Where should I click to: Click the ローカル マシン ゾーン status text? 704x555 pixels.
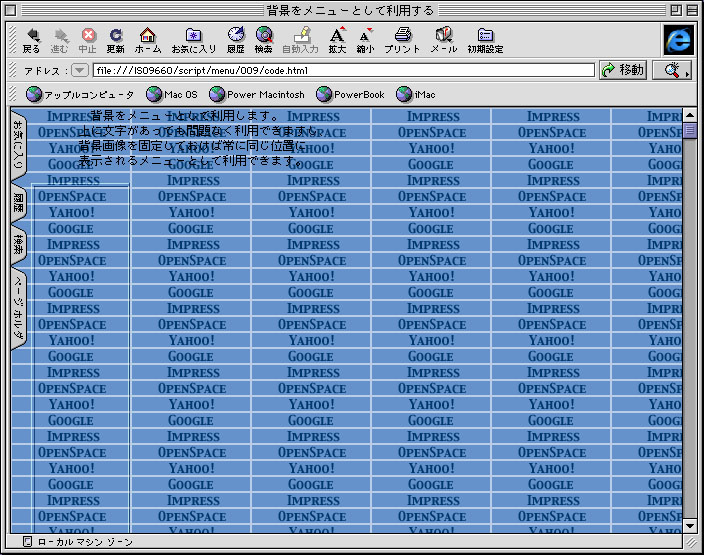(x=85, y=542)
